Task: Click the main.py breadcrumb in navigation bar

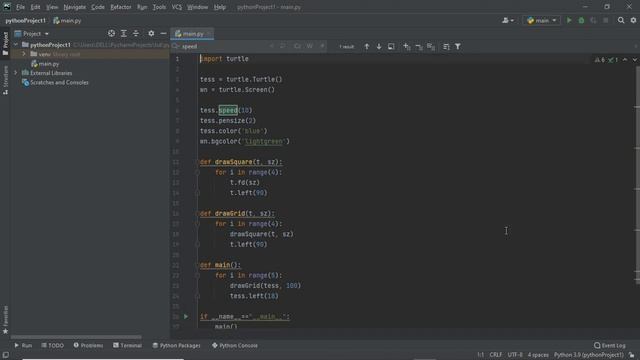Action: (x=67, y=20)
